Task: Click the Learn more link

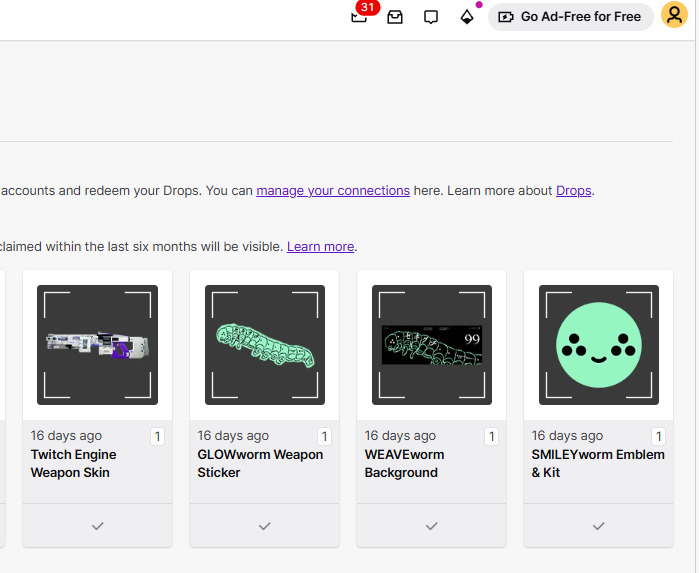Action: 320,246
